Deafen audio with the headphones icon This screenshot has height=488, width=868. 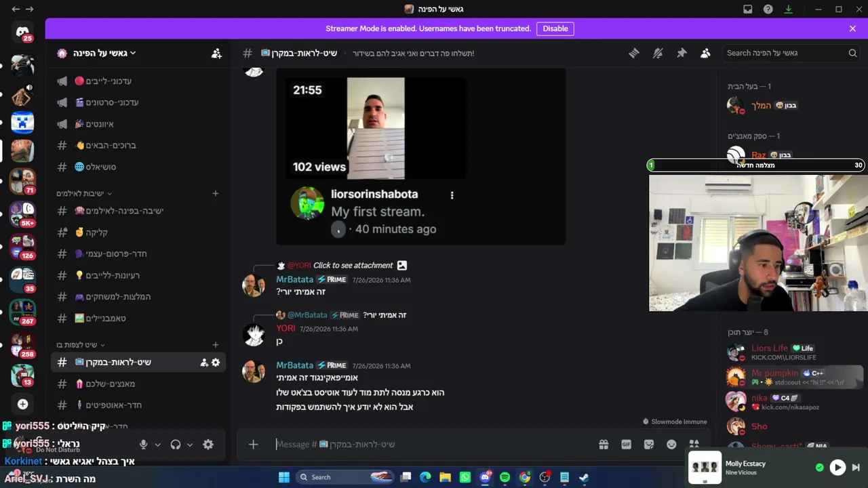176,445
